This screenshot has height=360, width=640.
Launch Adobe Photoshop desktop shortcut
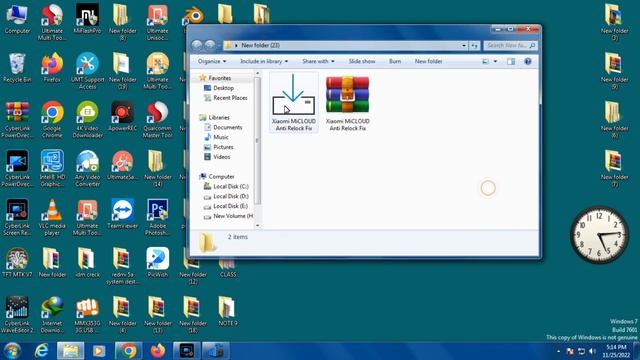(158, 217)
